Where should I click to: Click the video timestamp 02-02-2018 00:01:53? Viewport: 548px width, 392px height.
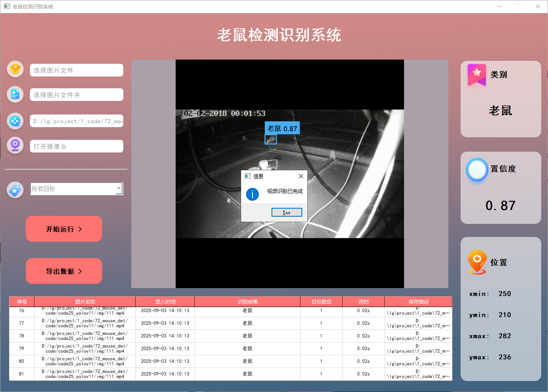point(225,113)
